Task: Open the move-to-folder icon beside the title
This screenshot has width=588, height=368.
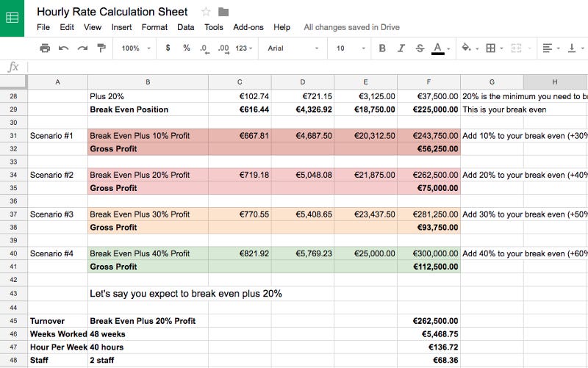Action: point(223,12)
